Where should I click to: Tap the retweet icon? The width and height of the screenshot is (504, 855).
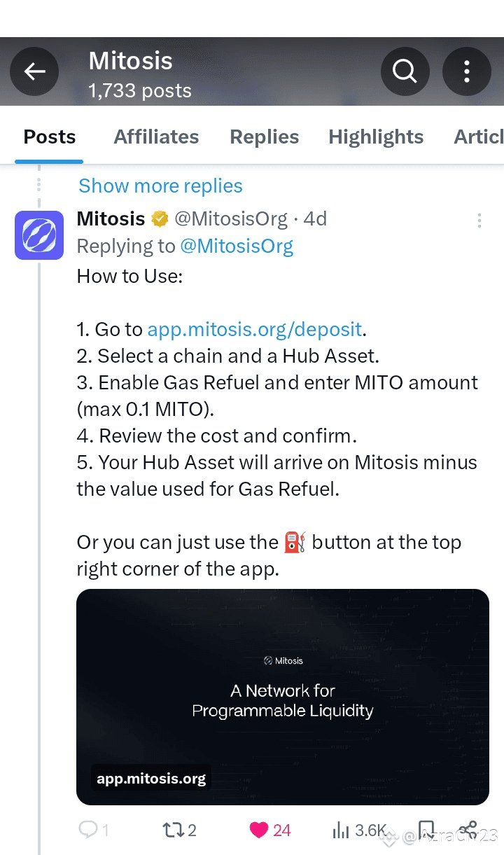pos(172,830)
